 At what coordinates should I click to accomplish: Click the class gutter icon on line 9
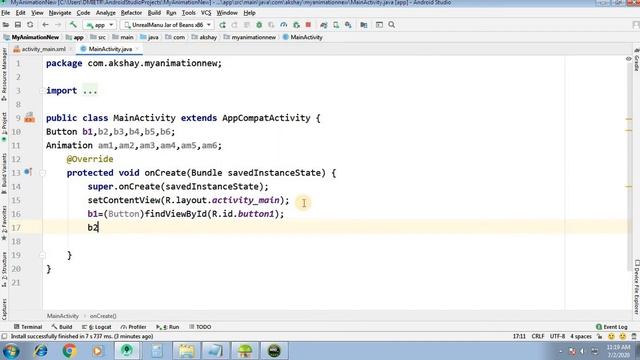(x=29, y=118)
